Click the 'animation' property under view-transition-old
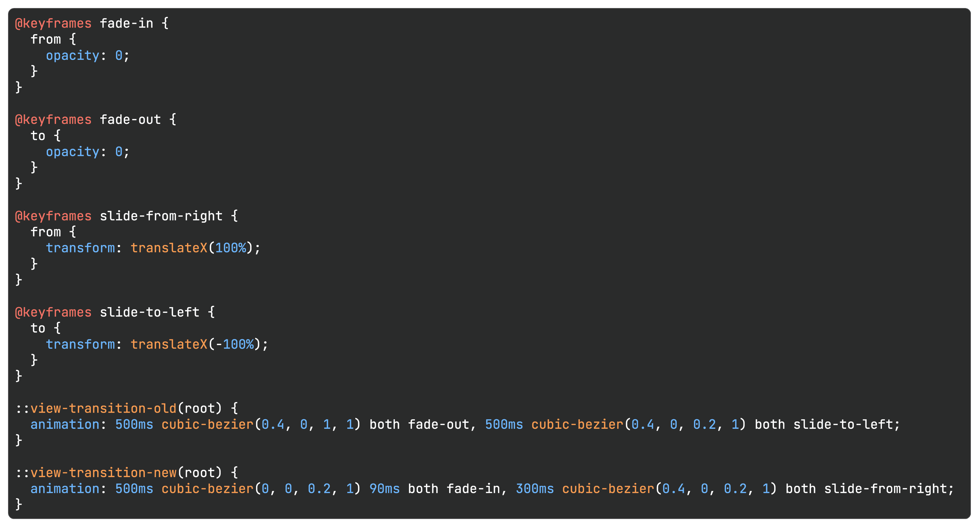 pyautogui.click(x=65, y=424)
